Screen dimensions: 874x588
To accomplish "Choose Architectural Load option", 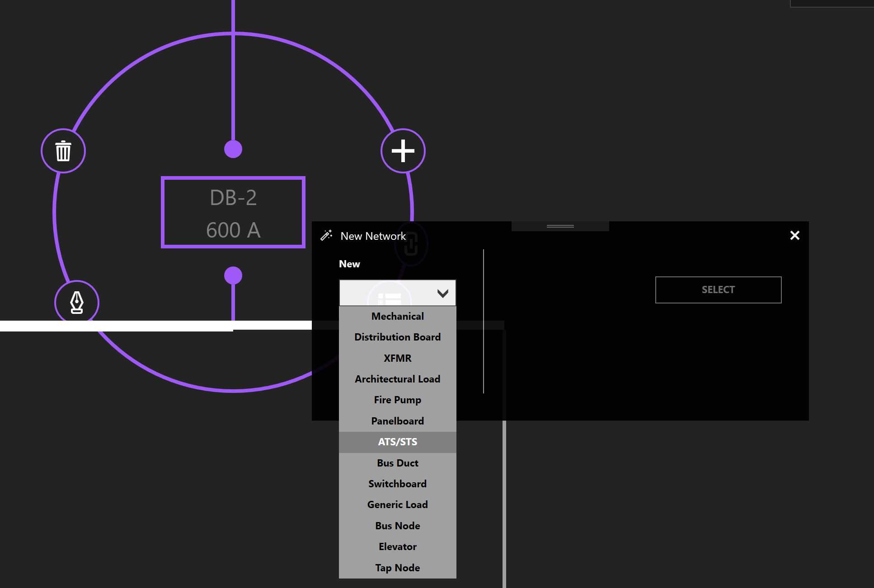I will click(397, 379).
